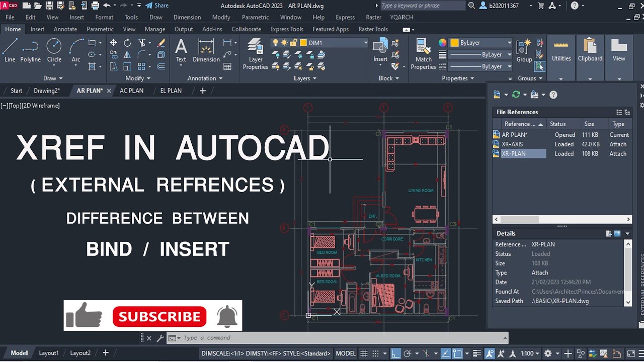Click the Clipboard panel button
Viewport: 644px width, 362px height.
(590, 58)
